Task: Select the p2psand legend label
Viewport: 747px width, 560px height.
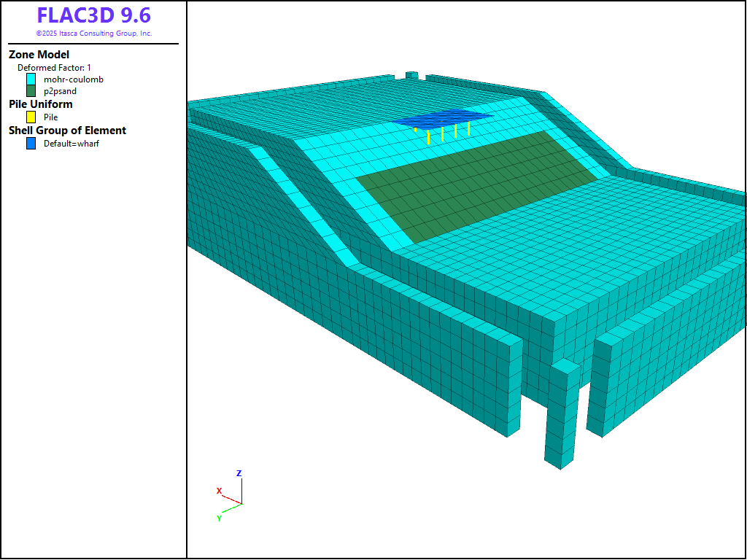Action: click(60, 91)
